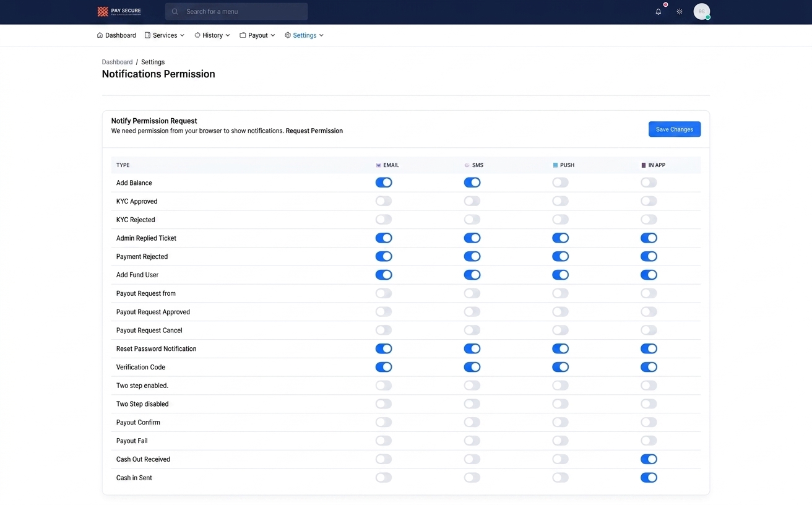Click the TYPE column header

pyautogui.click(x=123, y=165)
